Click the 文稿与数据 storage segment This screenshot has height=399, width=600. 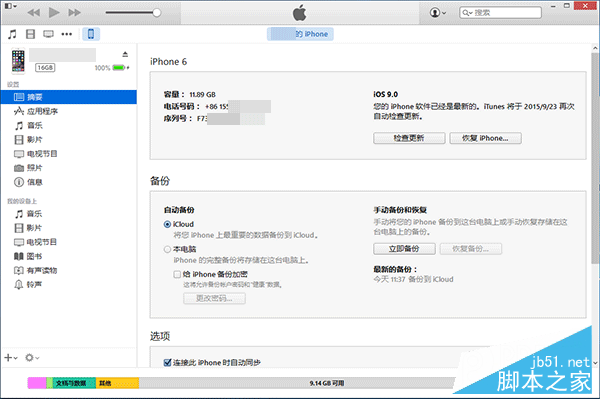click(x=74, y=383)
